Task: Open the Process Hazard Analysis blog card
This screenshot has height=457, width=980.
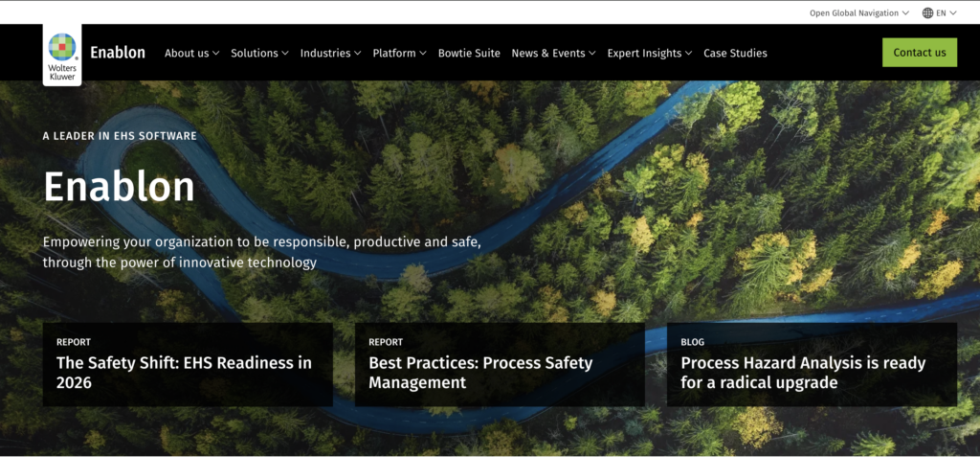Action: (812, 365)
